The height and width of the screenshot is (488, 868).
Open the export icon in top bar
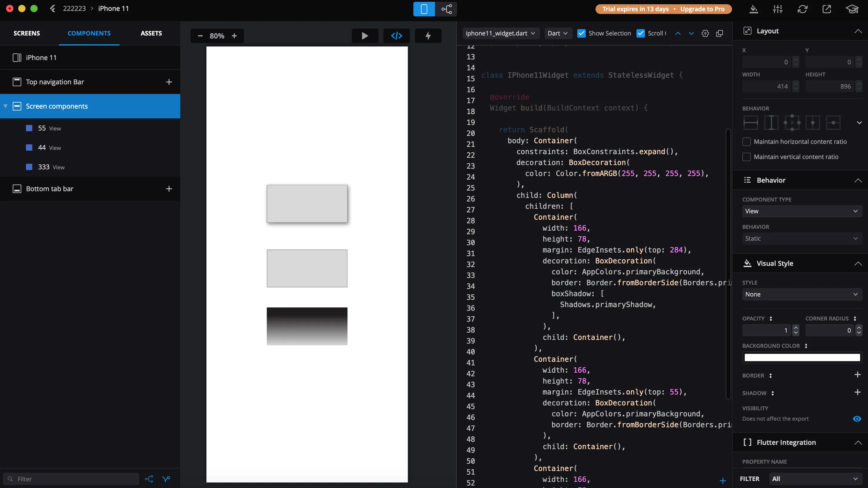(826, 9)
